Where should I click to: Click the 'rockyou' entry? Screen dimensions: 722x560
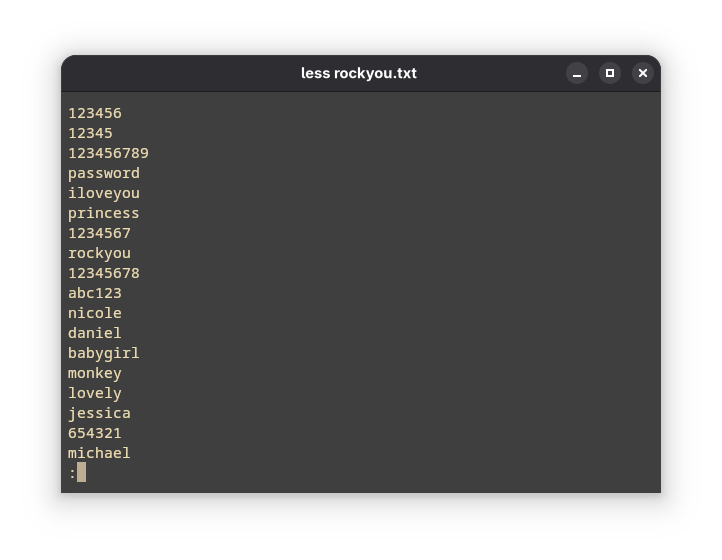[x=99, y=253]
